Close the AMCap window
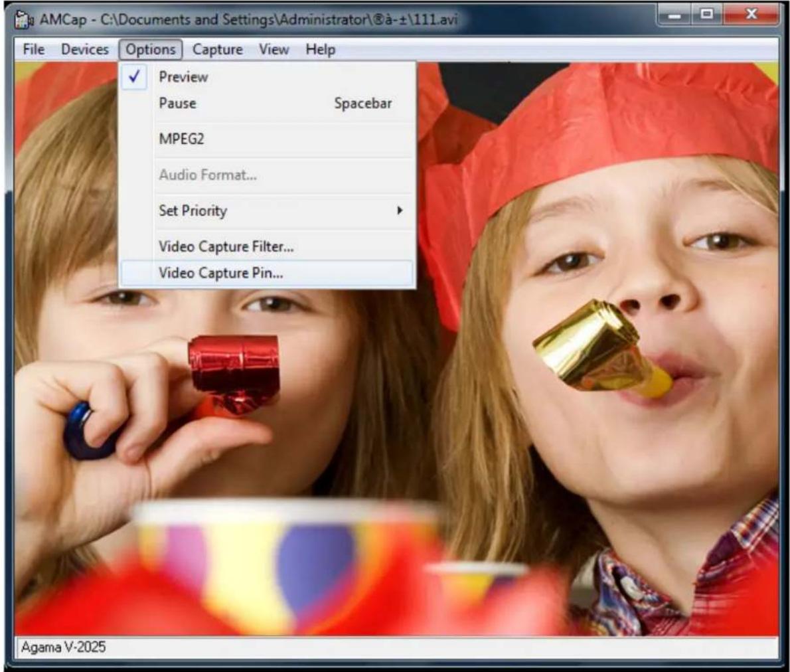The image size is (790, 672). (x=751, y=15)
